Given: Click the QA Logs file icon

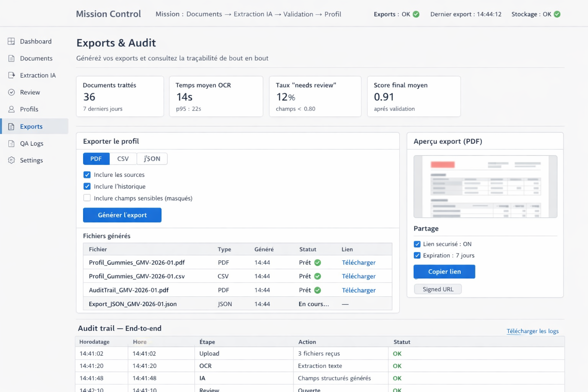Looking at the screenshot, I should click(x=11, y=144).
